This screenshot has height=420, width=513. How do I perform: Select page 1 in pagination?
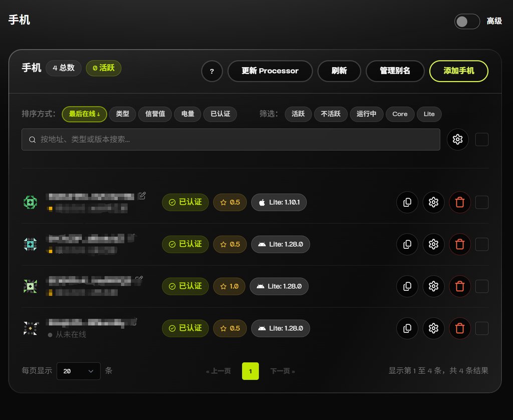click(250, 371)
